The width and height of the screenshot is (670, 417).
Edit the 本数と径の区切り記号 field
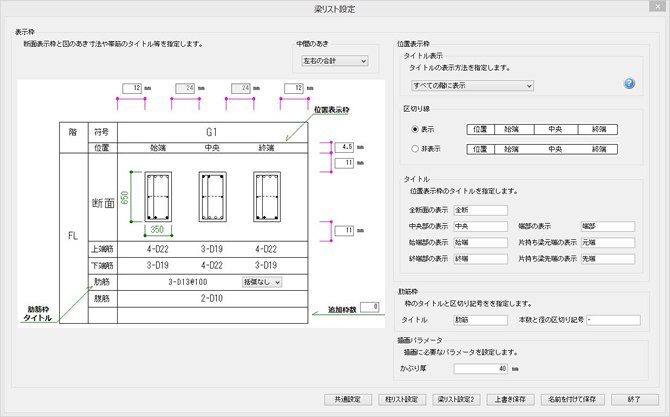tap(614, 320)
